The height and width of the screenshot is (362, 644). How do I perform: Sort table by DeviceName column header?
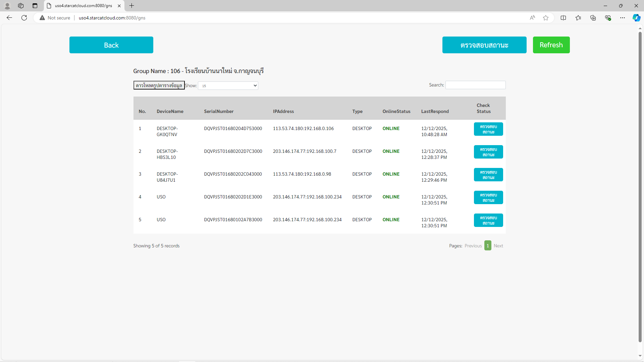pos(170,111)
